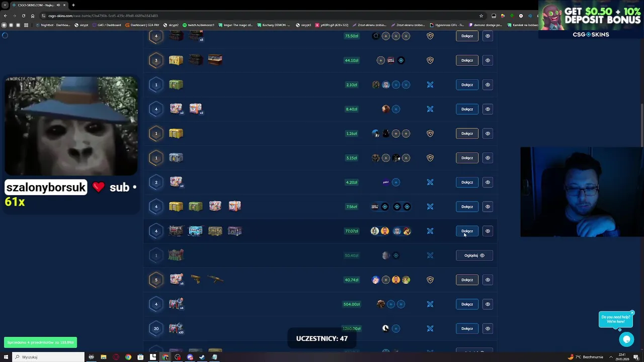This screenshot has height=362, width=644.
Task: Click the empty plus slot in the 8.40zł row
Action: coord(396,109)
